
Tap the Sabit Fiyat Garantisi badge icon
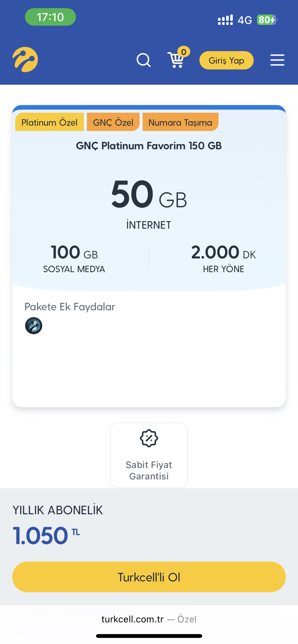click(149, 438)
